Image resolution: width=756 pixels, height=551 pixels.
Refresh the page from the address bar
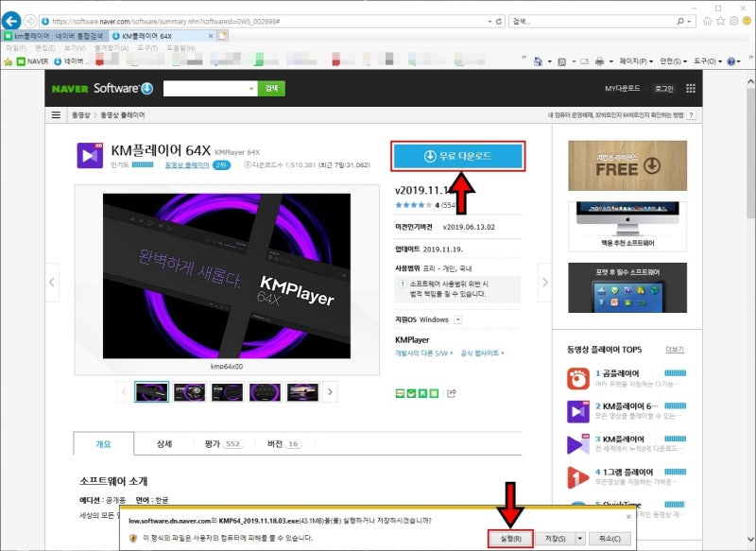coord(499,22)
